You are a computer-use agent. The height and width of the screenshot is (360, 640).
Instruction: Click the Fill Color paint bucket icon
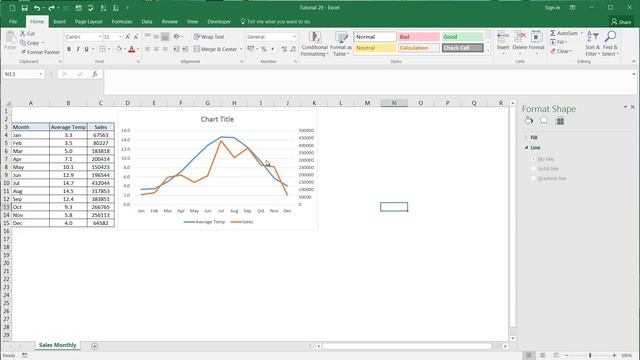point(119,49)
